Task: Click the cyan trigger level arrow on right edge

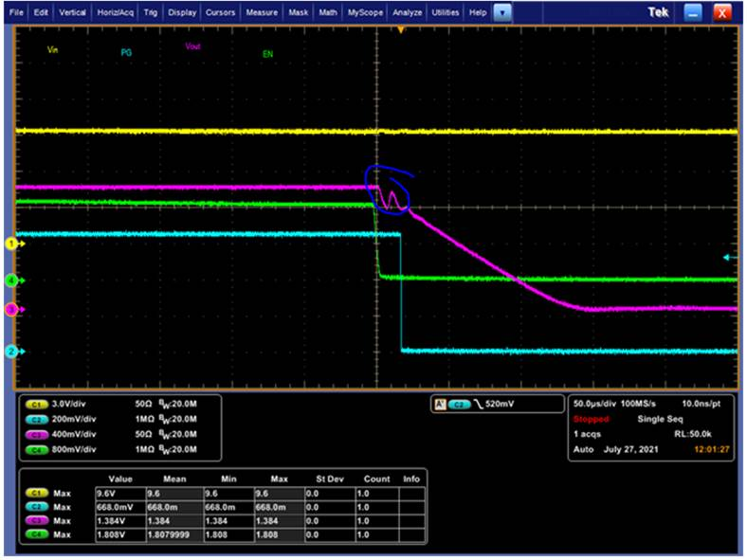Action: (728, 257)
